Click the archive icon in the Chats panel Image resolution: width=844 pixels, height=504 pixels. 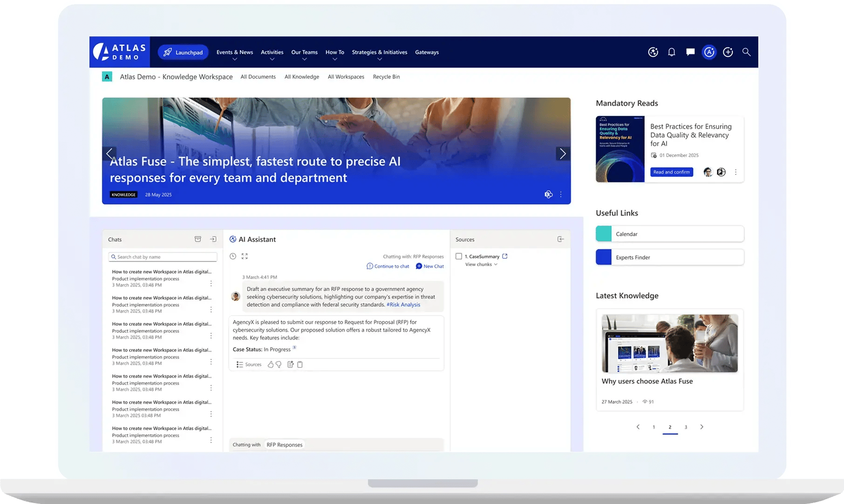[x=197, y=238]
